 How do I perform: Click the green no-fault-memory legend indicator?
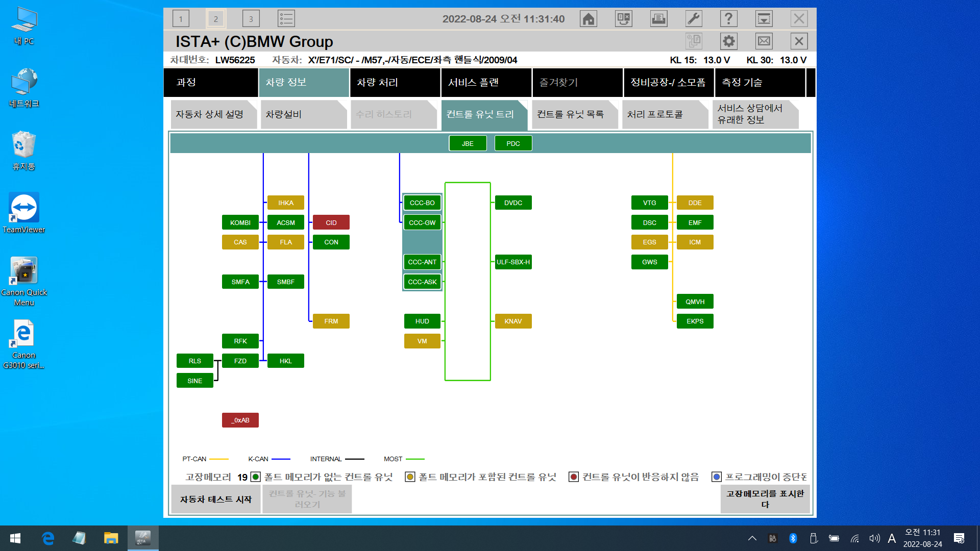coord(256,477)
